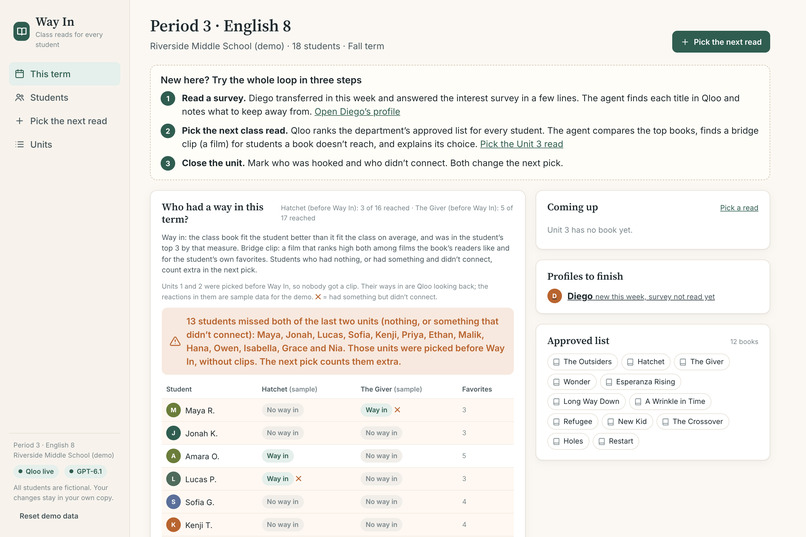Open Pick the next read sidebar item
Image resolution: width=806 pixels, height=537 pixels.
tap(65, 121)
